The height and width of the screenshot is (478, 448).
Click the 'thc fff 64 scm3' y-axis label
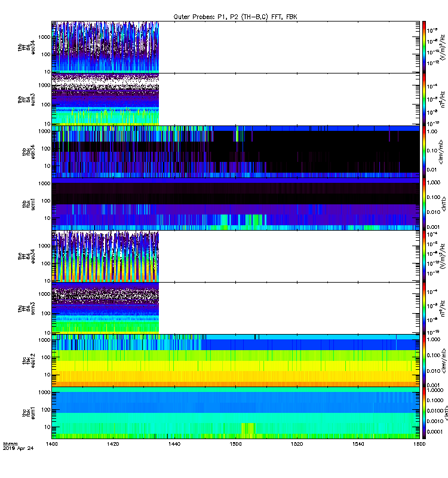click(x=26, y=308)
